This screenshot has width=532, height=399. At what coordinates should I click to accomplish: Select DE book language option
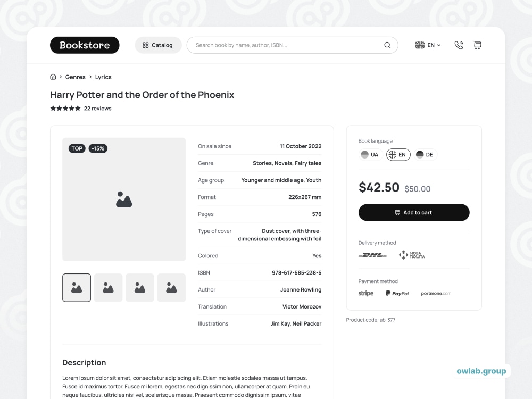pos(426,155)
